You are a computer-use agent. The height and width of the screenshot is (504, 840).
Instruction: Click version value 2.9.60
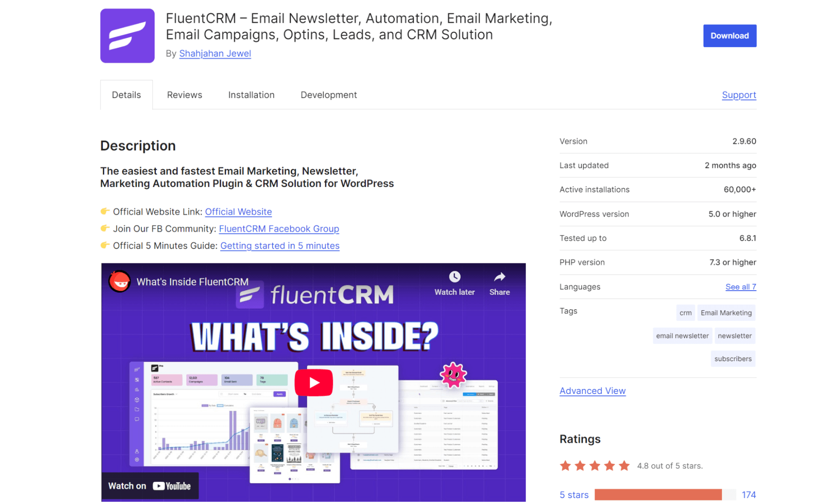744,142
